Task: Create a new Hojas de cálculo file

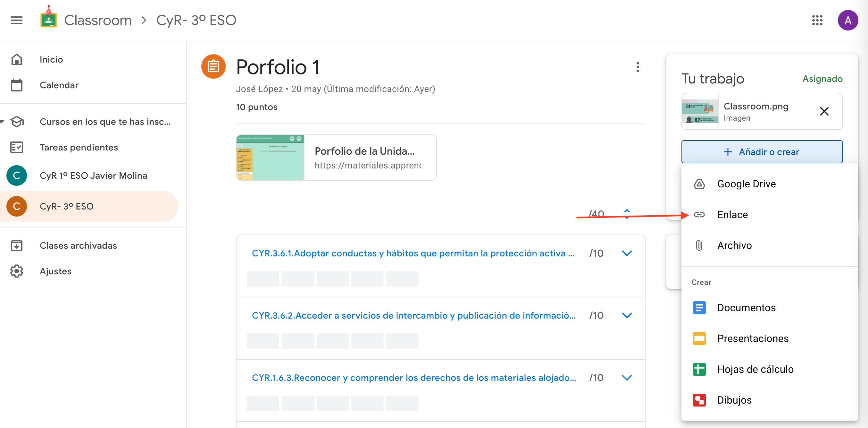Action: click(755, 369)
